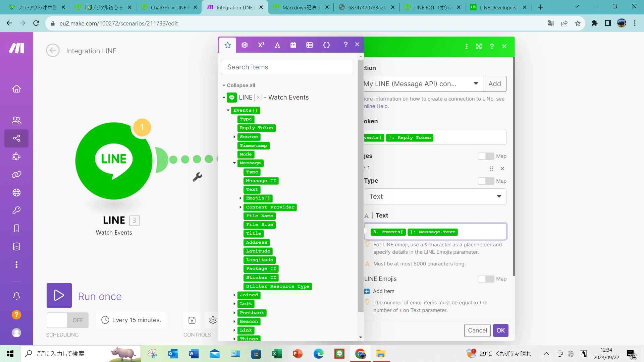Go back using the circled arrow icon
Screen dimensions: 644x362
[x=53, y=51]
